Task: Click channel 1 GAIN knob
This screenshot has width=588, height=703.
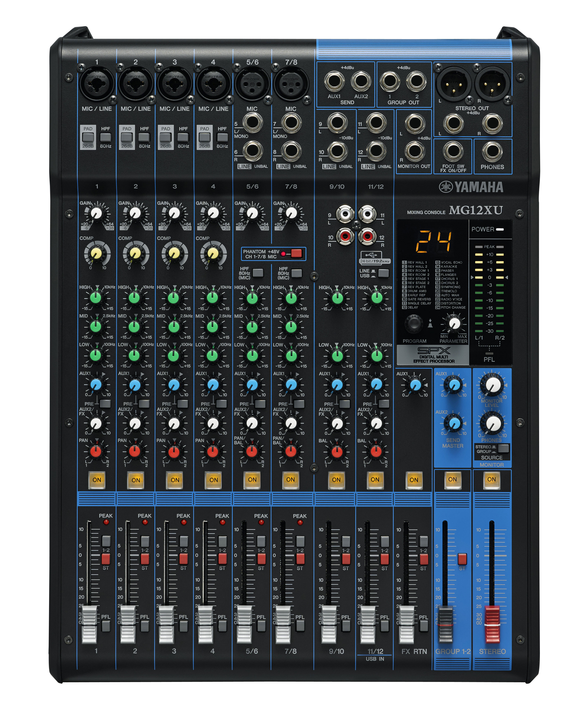Action: point(96,213)
